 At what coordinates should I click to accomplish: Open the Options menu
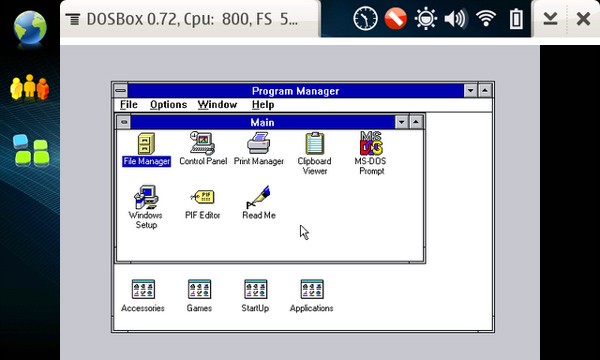(x=168, y=104)
